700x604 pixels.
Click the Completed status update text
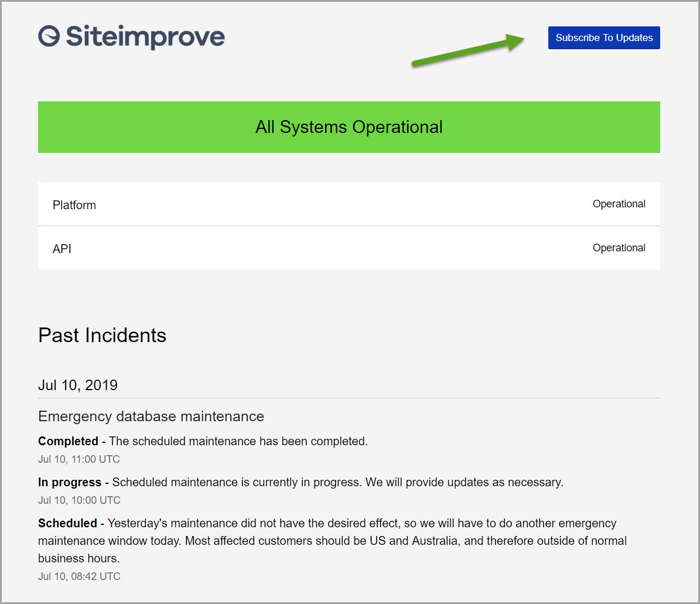coord(203,441)
